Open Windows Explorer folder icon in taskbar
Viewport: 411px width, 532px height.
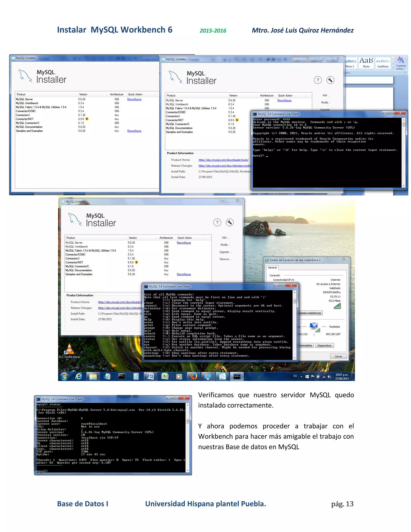[x=93, y=377]
